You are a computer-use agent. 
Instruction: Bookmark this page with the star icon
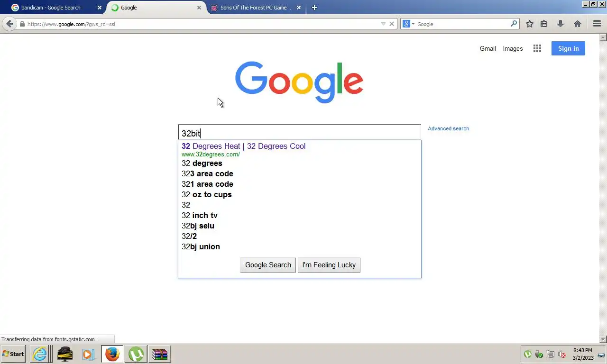[530, 24]
